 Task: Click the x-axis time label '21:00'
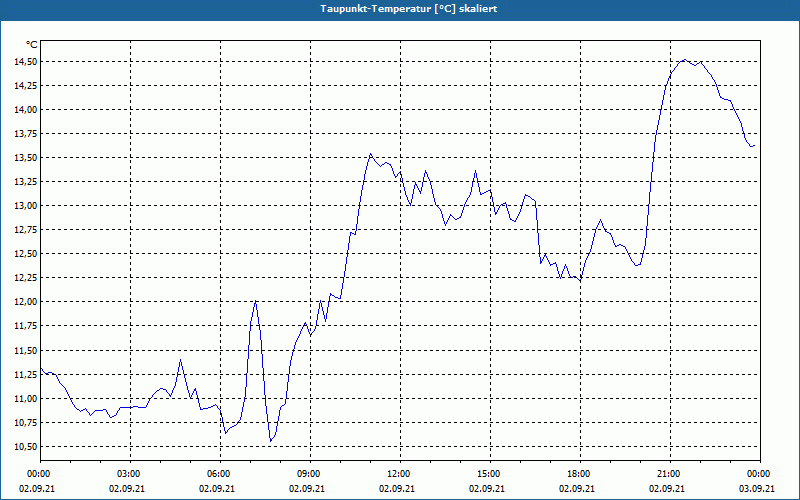coord(670,474)
